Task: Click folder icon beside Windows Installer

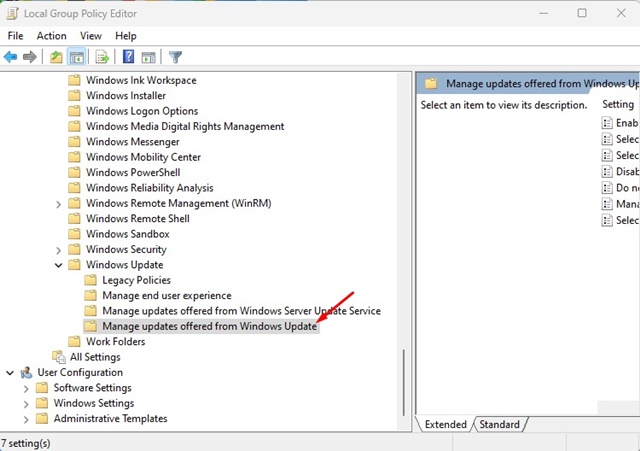Action: 74,96
